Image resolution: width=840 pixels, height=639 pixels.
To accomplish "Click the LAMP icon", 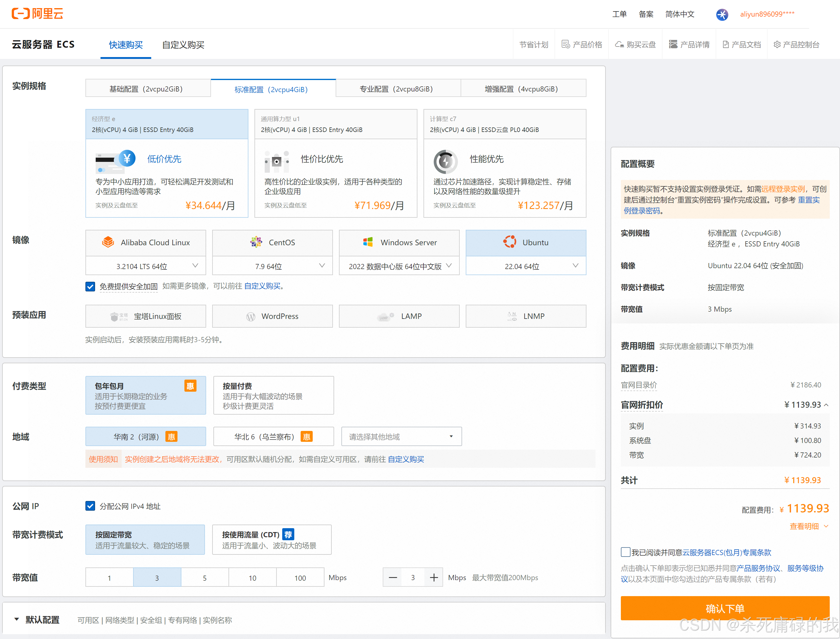I will (385, 316).
